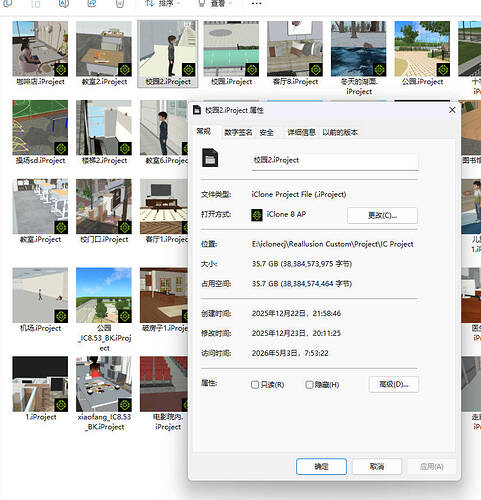Click the iClone 8 AP application icon

257,215
